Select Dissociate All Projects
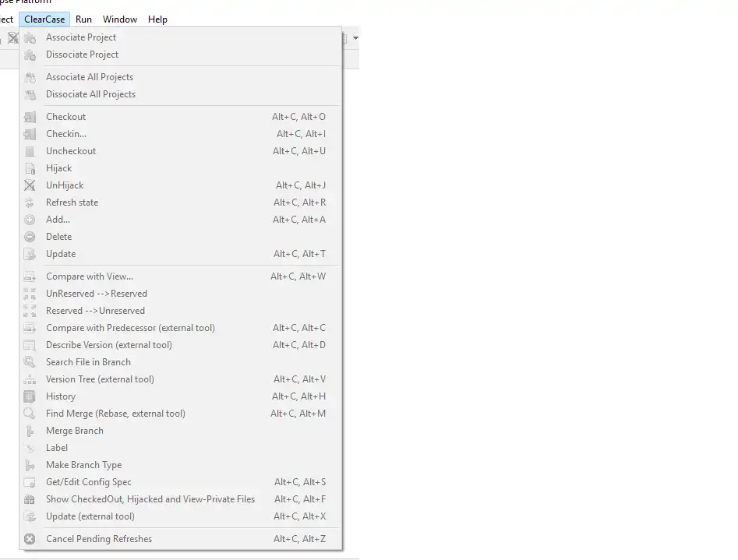738x560 pixels. [180, 94]
